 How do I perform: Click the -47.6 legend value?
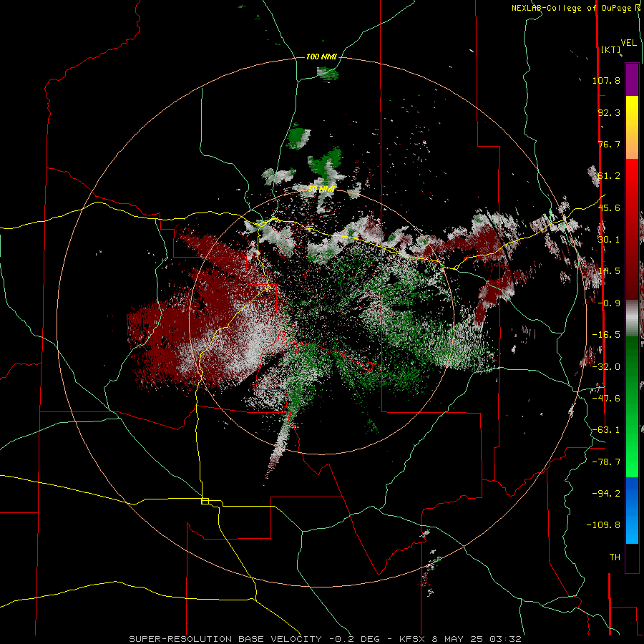coord(606,399)
